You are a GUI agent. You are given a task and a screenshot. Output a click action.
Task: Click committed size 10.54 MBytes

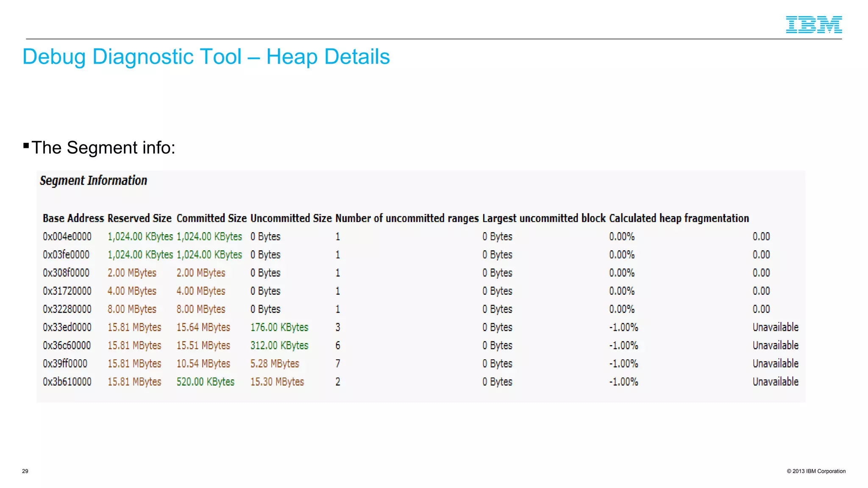click(x=203, y=364)
